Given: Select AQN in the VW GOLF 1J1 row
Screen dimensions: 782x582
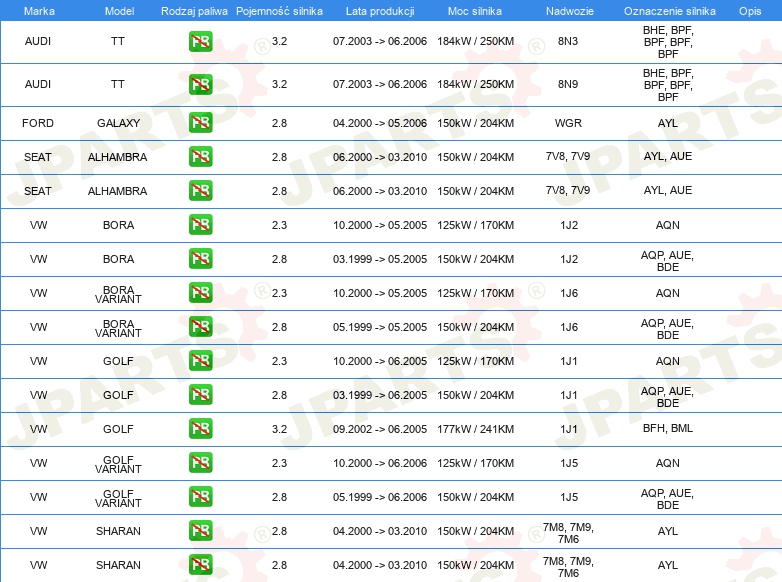Looking at the screenshot, I should pos(668,361).
